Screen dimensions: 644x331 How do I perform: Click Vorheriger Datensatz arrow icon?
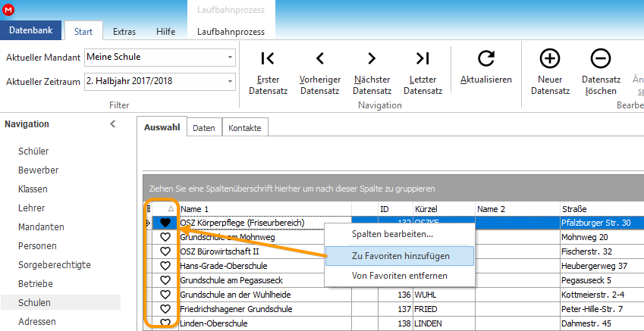[x=320, y=58]
